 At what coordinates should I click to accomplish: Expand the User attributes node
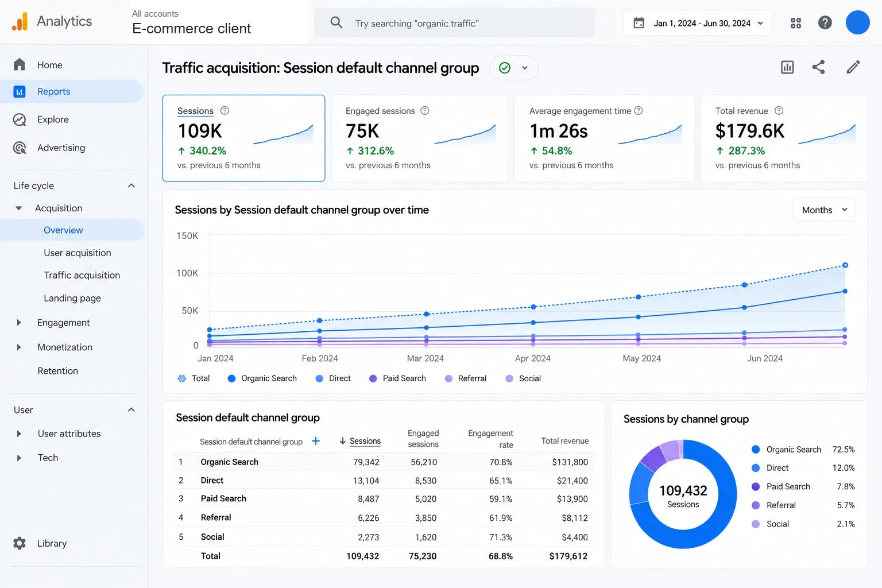click(x=19, y=434)
